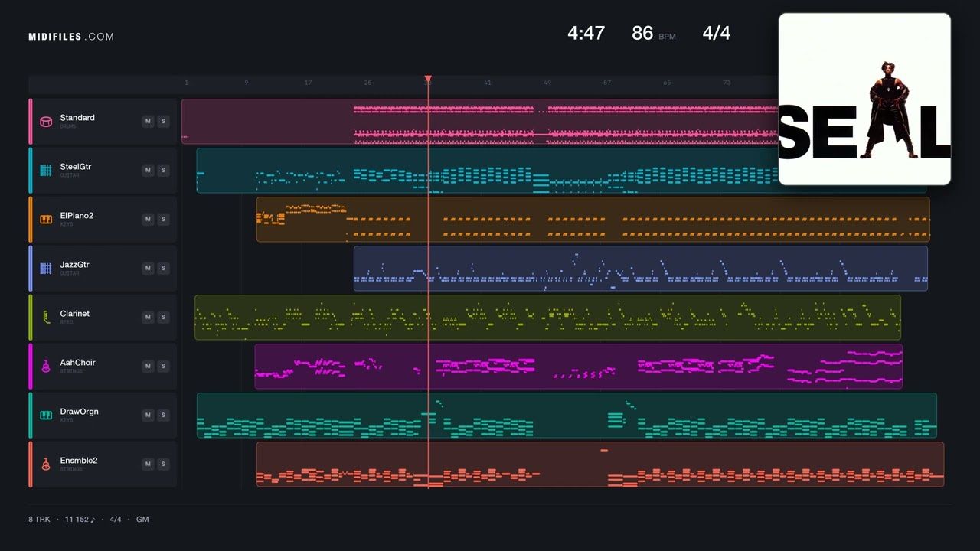980x551 pixels.
Task: Jump to bar 73 on the ruler
Action: pos(727,83)
